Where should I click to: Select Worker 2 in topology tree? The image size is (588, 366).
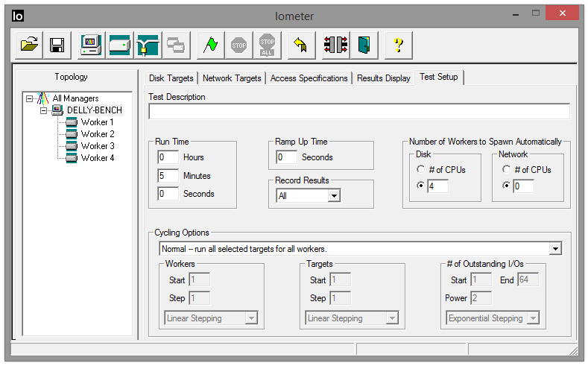point(98,134)
